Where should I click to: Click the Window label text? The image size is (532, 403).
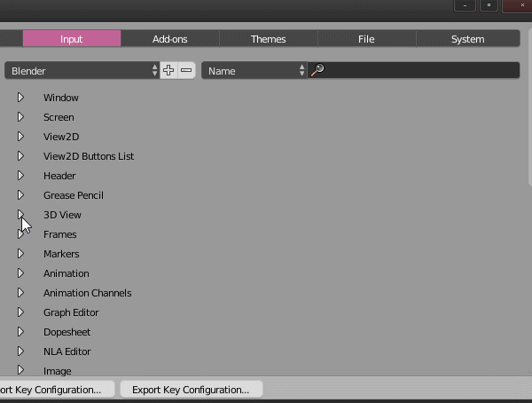[61, 98]
